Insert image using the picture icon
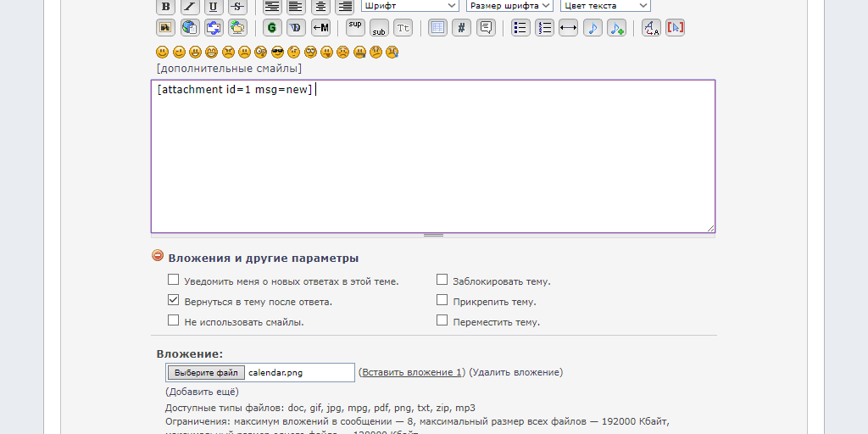Screen dimensions: 868x434 [x=166, y=28]
